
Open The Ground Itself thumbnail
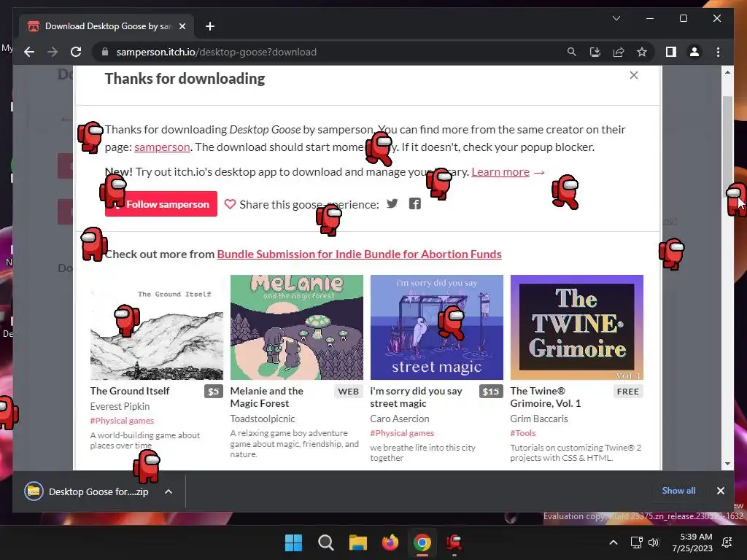(157, 327)
